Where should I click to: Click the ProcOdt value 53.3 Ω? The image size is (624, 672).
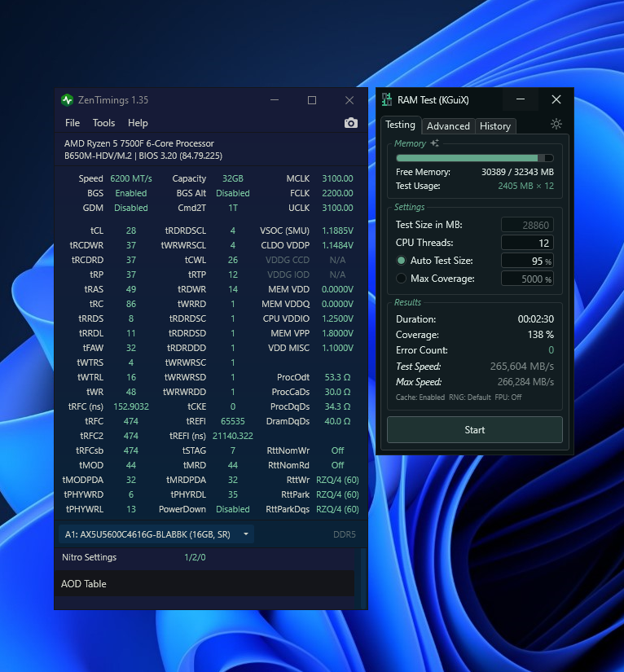[338, 377]
